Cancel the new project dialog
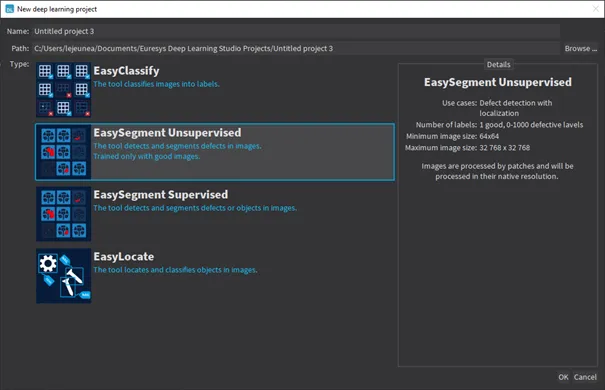 [585, 377]
